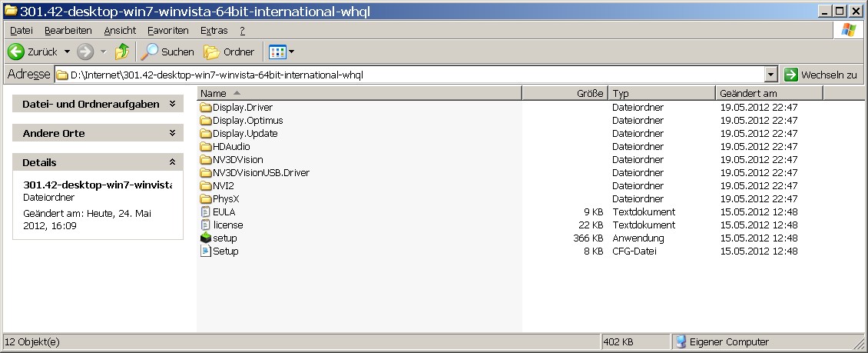Go up one folder level icon
Viewport: 868px width, 353px height.
[x=122, y=52]
